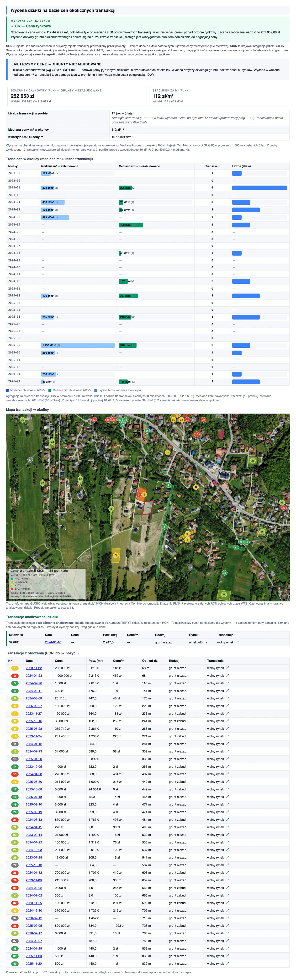The image size is (296, 980).
Task: Click red-outlined analyzed parcel on the map
Action: (148, 507)
